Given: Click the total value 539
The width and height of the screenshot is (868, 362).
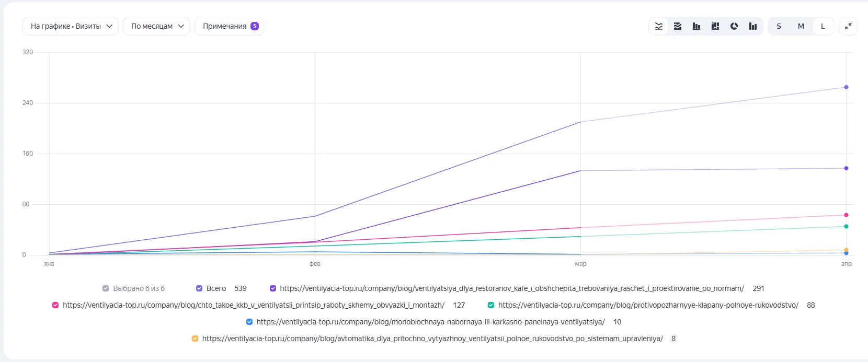Looking at the screenshot, I should [241, 288].
